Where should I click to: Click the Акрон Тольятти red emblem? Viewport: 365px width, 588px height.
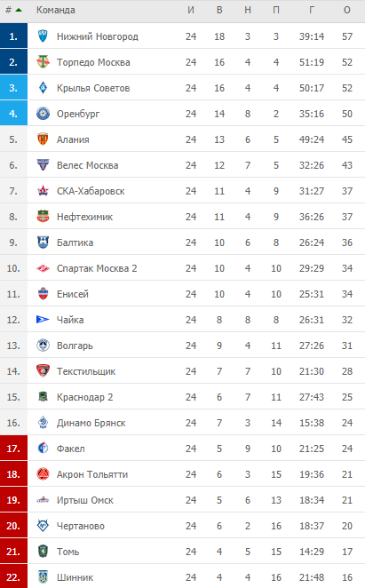pos(44,474)
